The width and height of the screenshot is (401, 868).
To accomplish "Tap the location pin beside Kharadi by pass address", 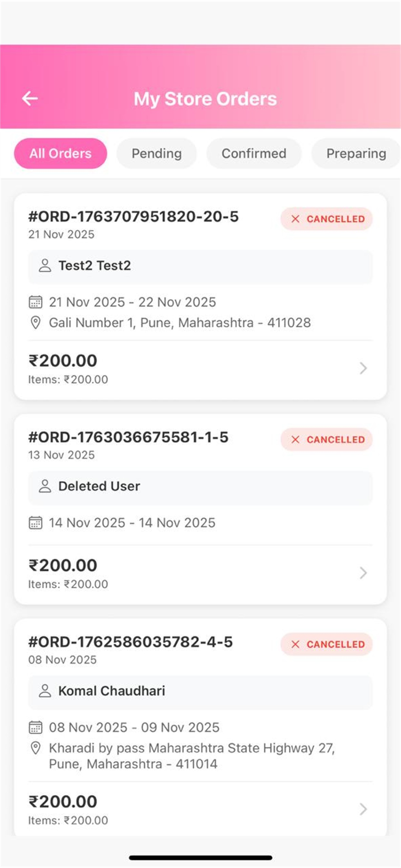I will point(36,748).
